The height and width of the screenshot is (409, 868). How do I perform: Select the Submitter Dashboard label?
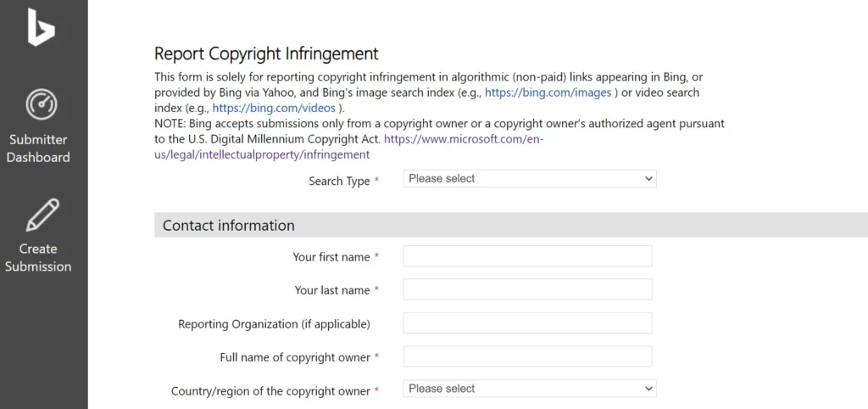point(38,148)
